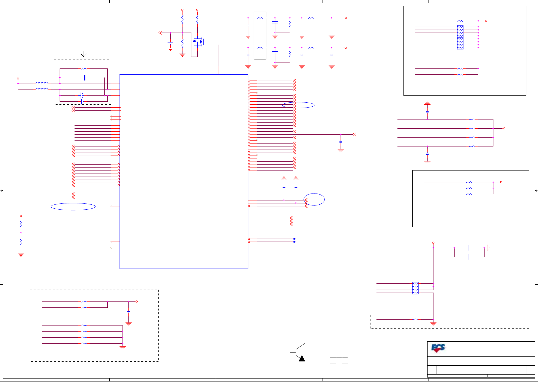Click the large blue IC block in the center
The width and height of the screenshot is (555, 392).
pyautogui.click(x=184, y=171)
